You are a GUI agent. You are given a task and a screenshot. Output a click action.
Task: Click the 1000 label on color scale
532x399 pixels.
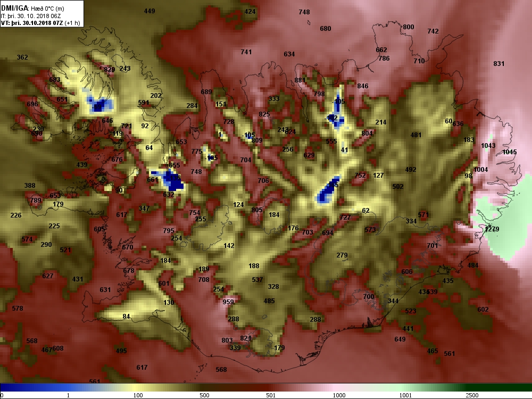(339, 395)
